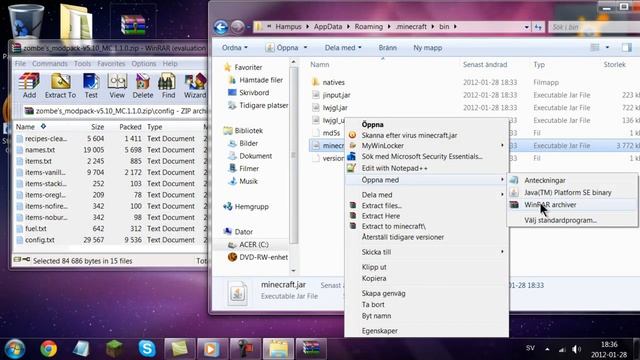Screen dimensions: 640x360
Task: Choose Anteckningar in Öppna med submenu
Action: (x=572, y=180)
